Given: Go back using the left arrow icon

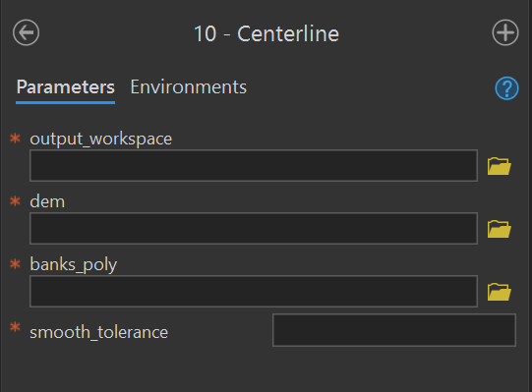Looking at the screenshot, I should point(27,32).
